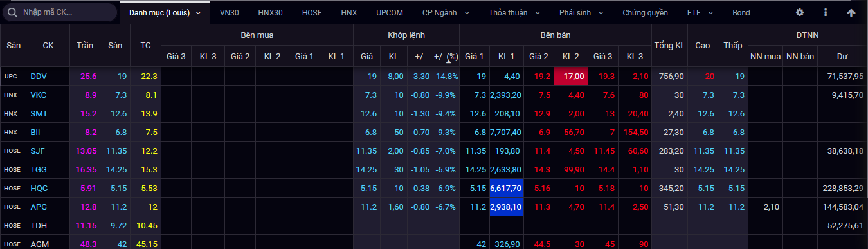
Task: Open stock symbol SJF
Action: [x=37, y=151]
